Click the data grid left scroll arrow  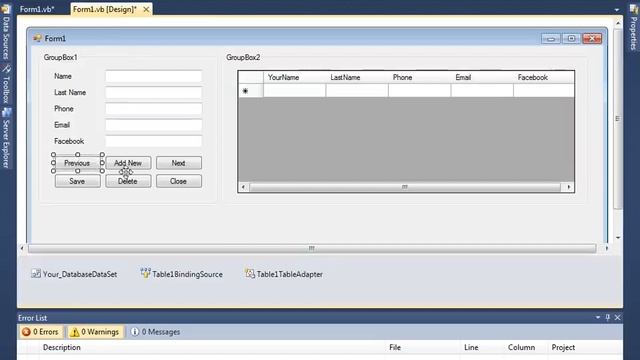pyautogui.click(x=243, y=187)
